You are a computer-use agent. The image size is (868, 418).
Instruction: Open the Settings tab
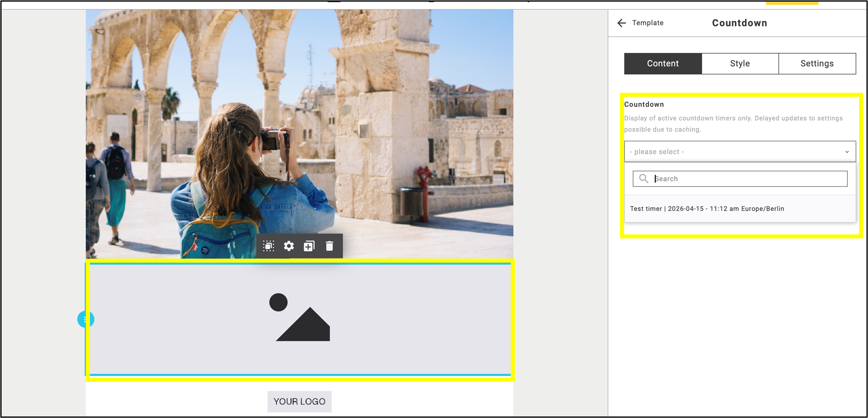[817, 64]
